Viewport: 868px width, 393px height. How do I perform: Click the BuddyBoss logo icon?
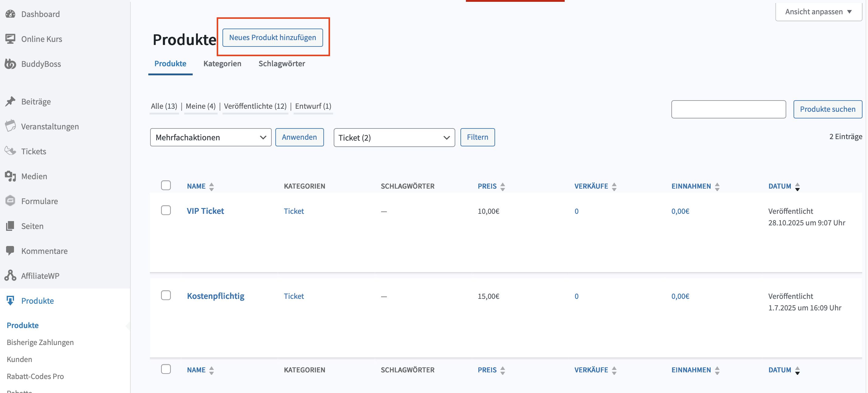(x=10, y=64)
